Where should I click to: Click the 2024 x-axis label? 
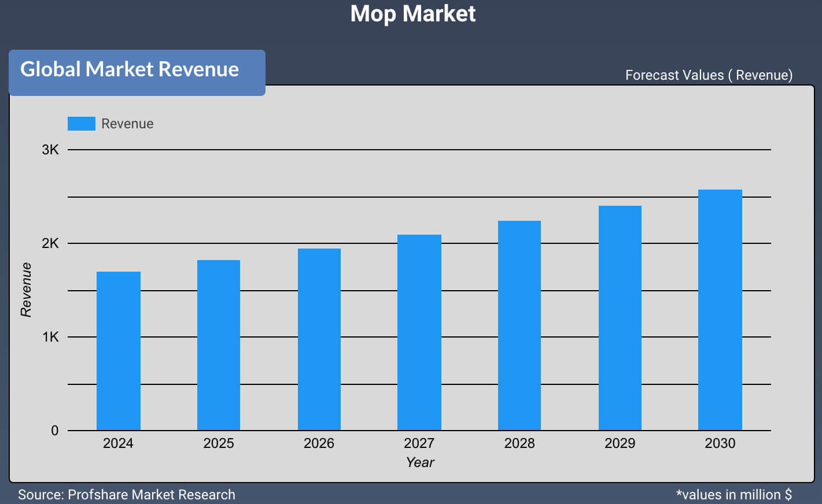[x=118, y=443]
